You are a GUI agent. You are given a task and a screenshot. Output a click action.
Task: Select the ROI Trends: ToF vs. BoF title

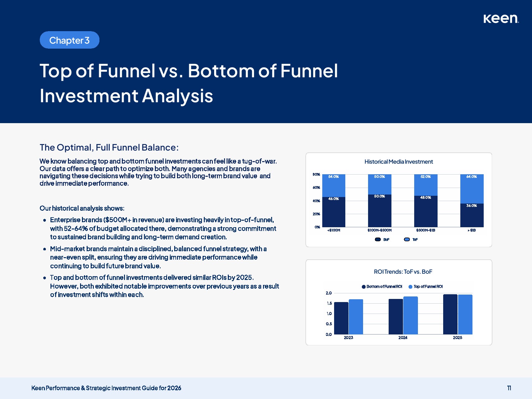(x=403, y=272)
